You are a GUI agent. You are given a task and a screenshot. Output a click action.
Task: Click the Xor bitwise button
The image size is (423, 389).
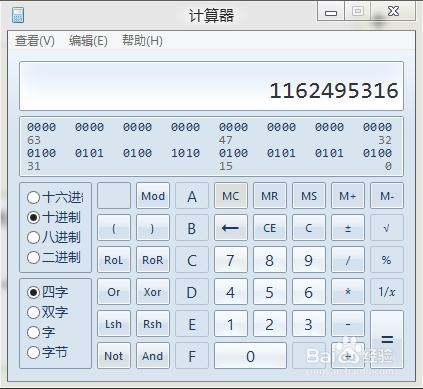click(x=153, y=292)
